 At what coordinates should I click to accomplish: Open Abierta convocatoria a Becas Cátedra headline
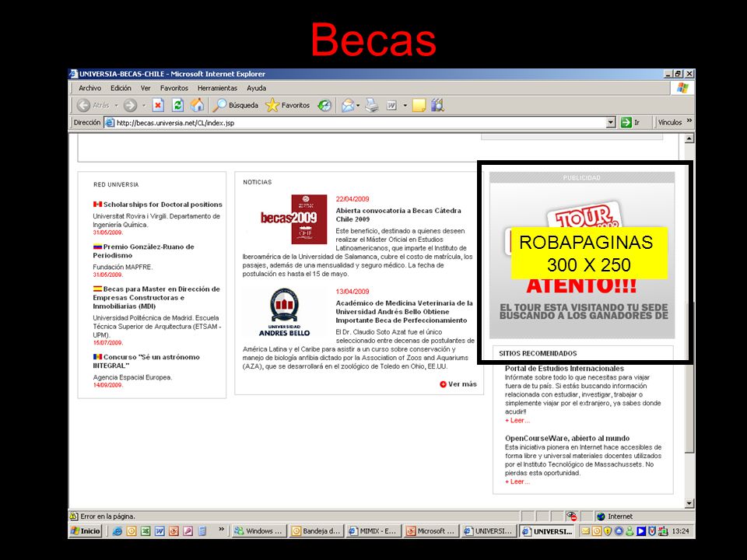pyautogui.click(x=398, y=215)
